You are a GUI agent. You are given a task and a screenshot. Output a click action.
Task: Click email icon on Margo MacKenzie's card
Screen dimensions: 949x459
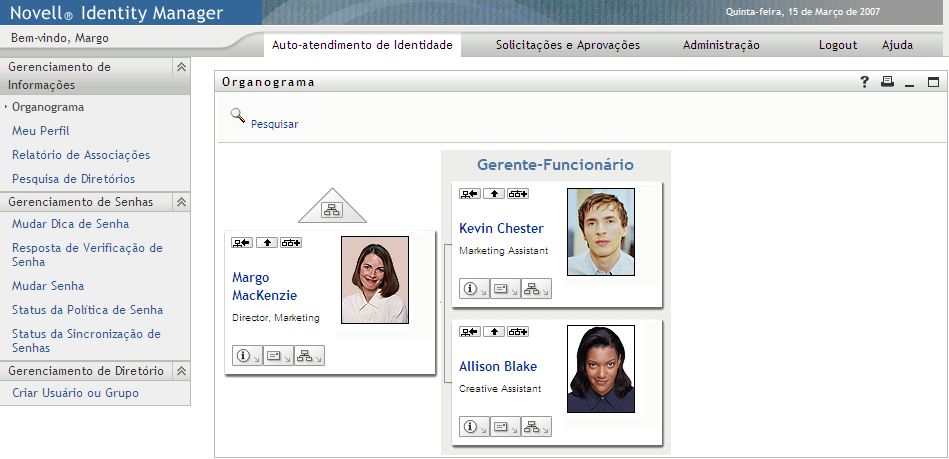pos(277,355)
